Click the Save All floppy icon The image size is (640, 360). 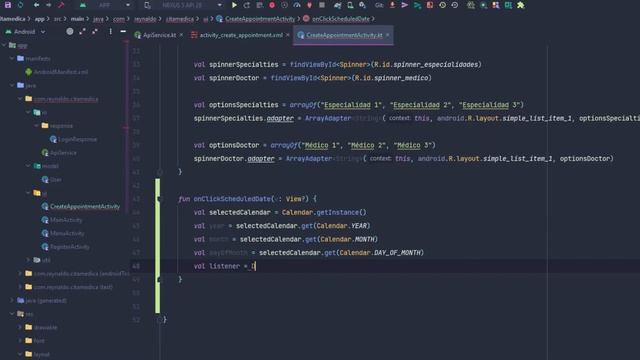pos(8,5)
